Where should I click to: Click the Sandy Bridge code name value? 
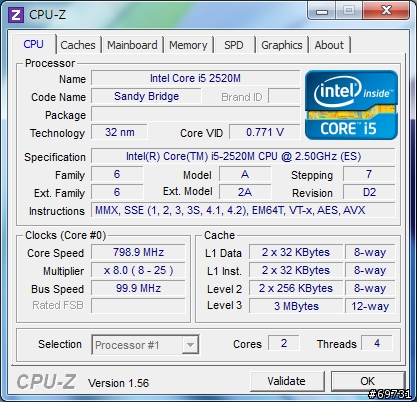point(146,96)
